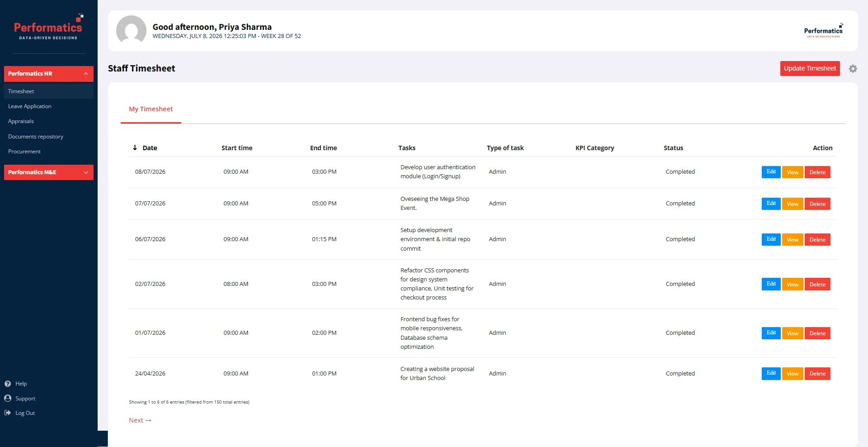
Task: View the 24/04/2026 Urban School entry
Action: (x=793, y=374)
